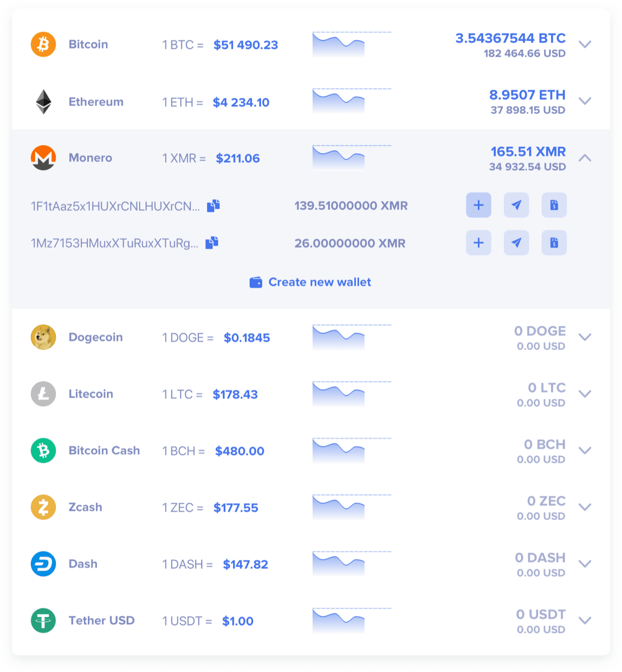Click the green Bitcoin Cash logo

tap(43, 450)
